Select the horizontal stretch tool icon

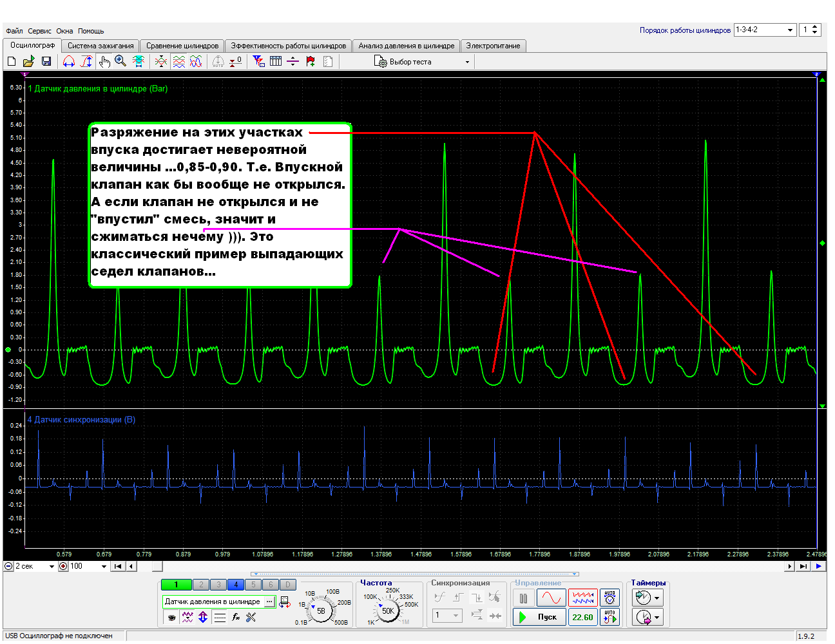coord(69,61)
